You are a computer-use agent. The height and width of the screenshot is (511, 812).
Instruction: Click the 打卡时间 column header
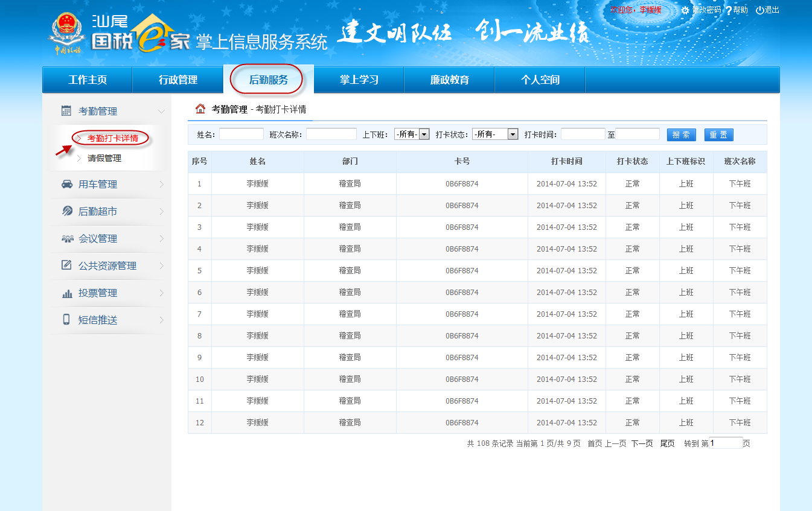(567, 162)
